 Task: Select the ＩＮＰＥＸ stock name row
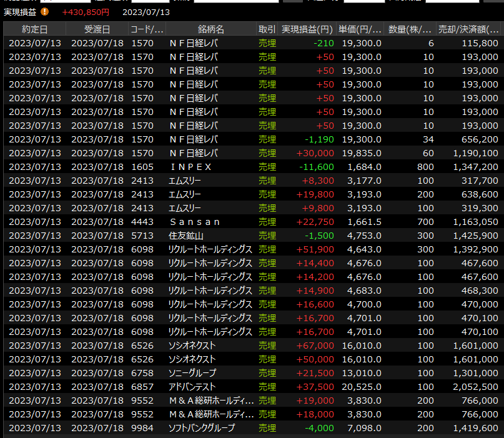pyautogui.click(x=191, y=167)
